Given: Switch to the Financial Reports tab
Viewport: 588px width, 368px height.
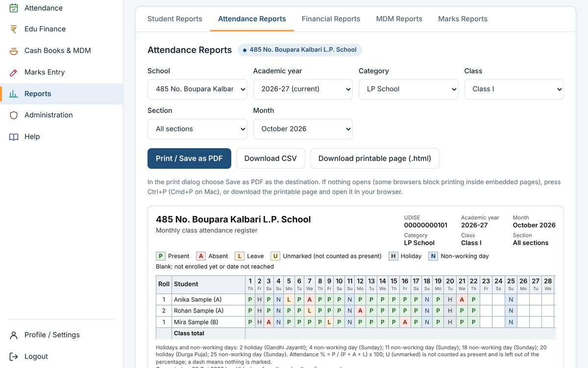Looking at the screenshot, I should click(x=331, y=19).
